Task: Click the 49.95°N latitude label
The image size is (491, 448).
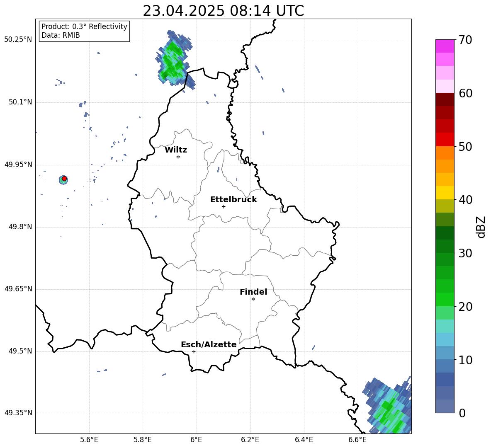Action: pyautogui.click(x=18, y=165)
